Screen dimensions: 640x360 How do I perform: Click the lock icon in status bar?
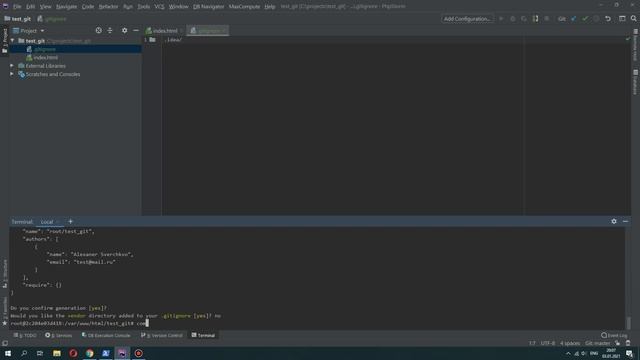[x=618, y=343]
